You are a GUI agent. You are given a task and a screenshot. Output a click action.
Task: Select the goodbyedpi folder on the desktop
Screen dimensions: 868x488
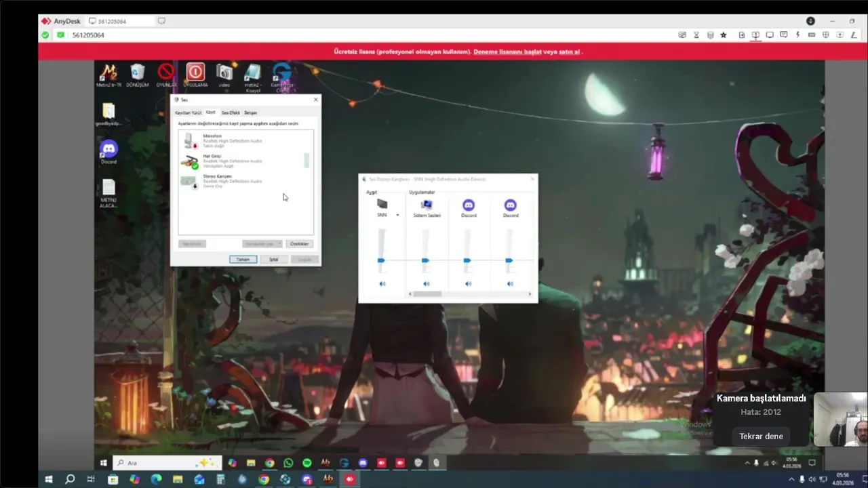coord(108,115)
